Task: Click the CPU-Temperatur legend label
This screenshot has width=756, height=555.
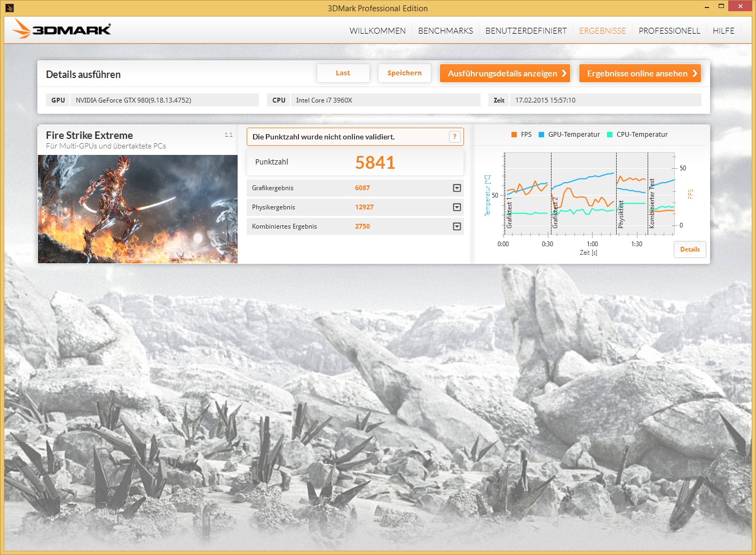Action: pos(642,135)
